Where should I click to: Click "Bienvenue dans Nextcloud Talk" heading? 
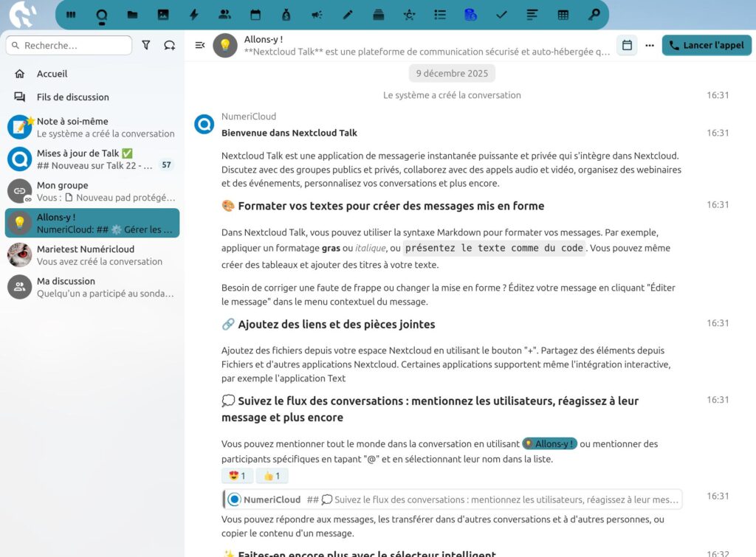point(289,133)
